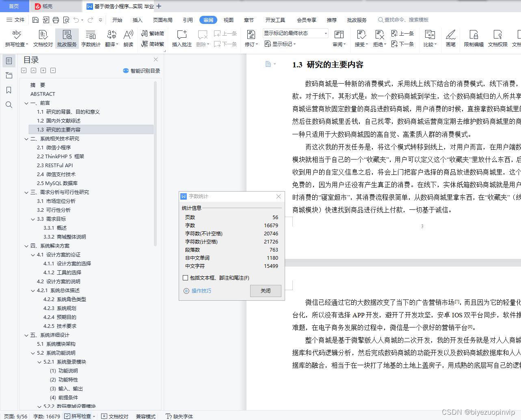Image resolution: width=521 pixels, height=420 pixels.
Task: Jump to ABSTRACT in outline
Action: coord(43,94)
